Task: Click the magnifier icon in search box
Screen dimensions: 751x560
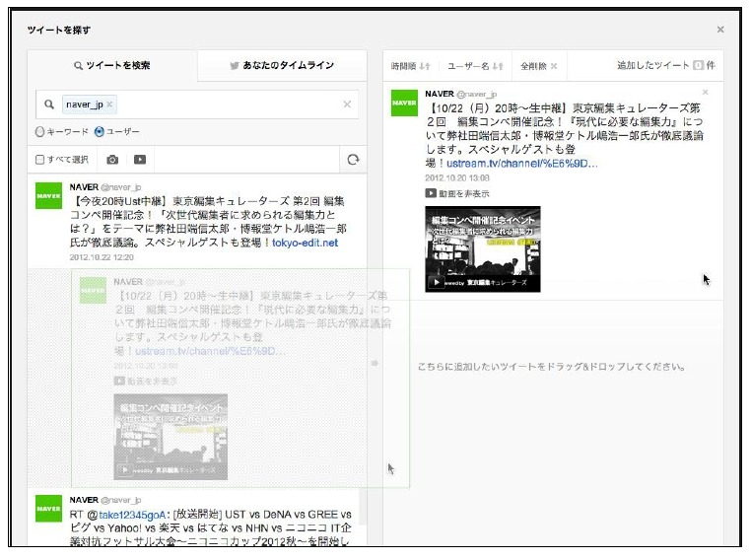Action: coord(49,104)
